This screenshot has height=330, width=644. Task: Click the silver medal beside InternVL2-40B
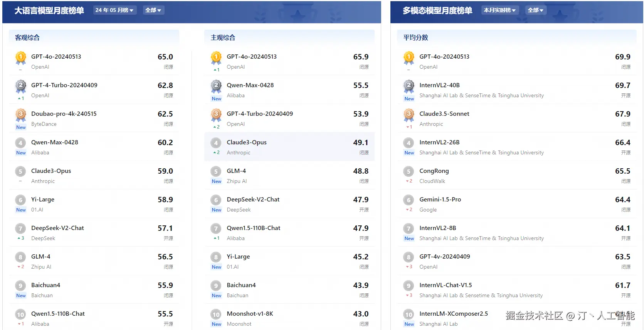point(409,87)
